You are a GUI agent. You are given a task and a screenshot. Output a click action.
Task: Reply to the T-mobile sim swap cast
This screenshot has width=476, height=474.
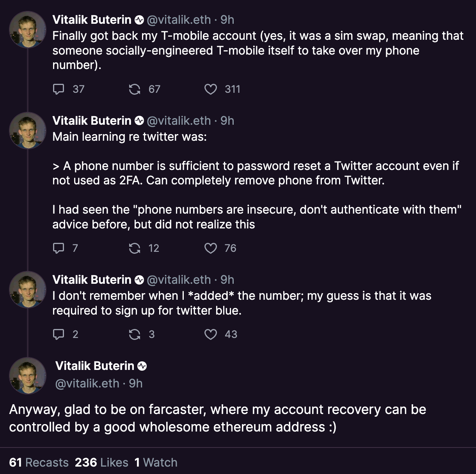click(x=59, y=90)
